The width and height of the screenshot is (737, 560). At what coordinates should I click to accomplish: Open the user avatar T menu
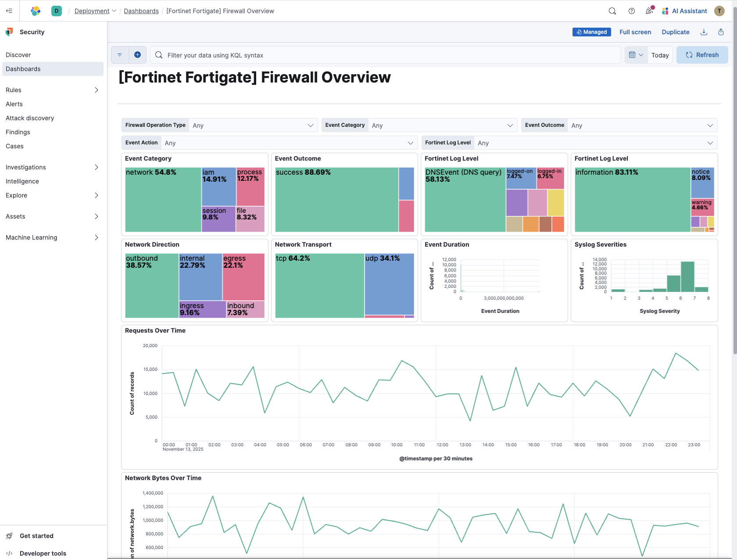(719, 11)
